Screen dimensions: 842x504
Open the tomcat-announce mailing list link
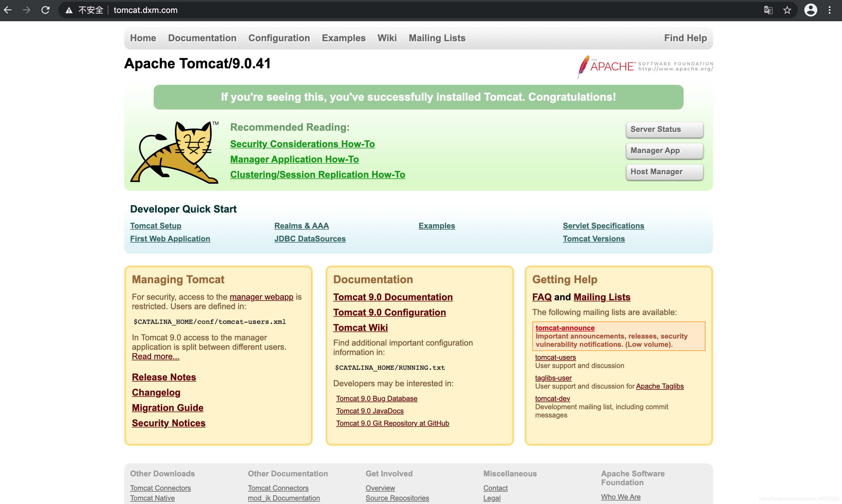click(564, 328)
